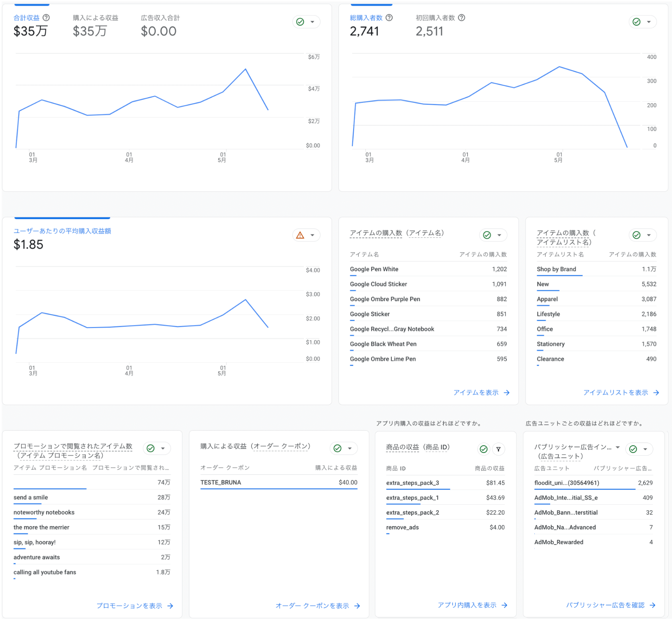Expand status dropdown on 合計収益 card
Screen dimensions: 672x627
click(x=313, y=22)
